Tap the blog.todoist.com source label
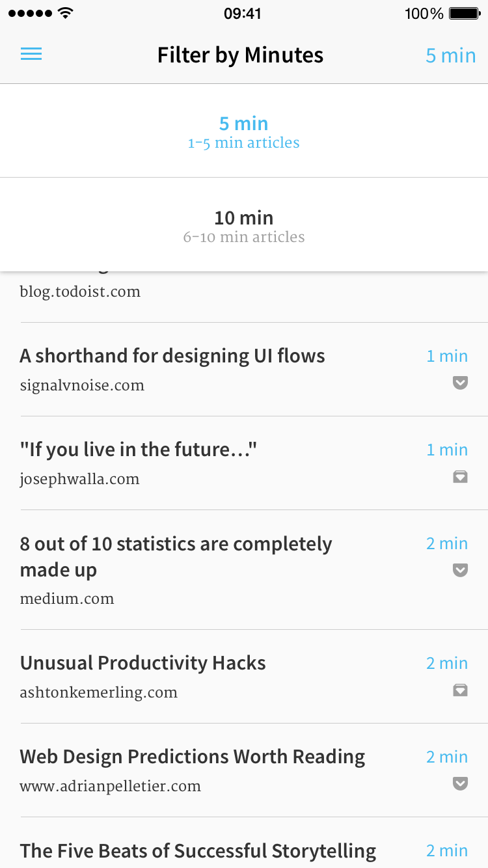 [x=80, y=292]
